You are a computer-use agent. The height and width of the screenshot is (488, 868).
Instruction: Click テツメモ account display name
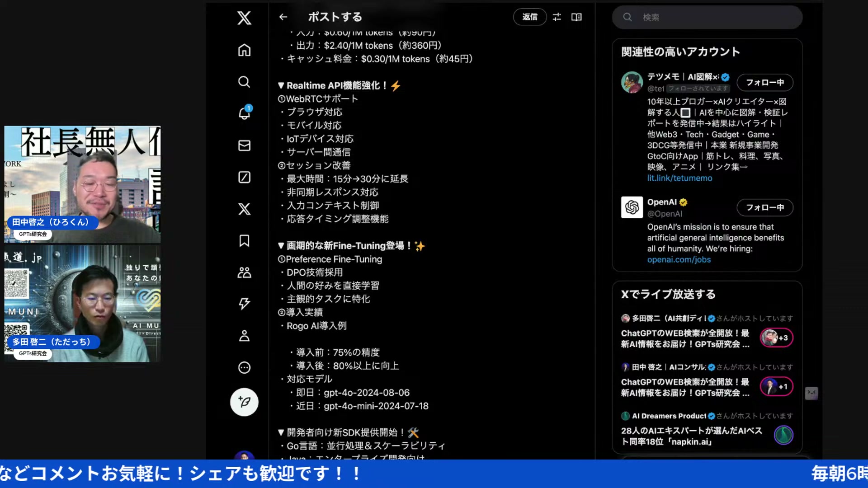683,77
